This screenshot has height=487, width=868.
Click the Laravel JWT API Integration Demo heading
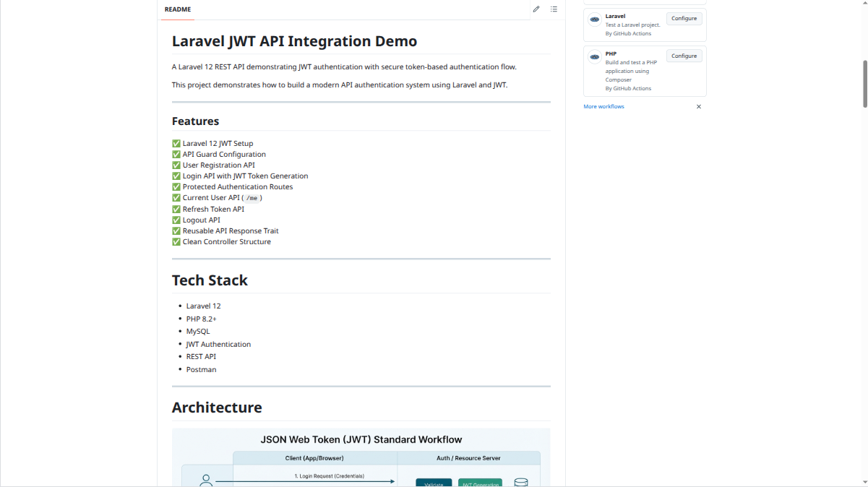coord(294,41)
